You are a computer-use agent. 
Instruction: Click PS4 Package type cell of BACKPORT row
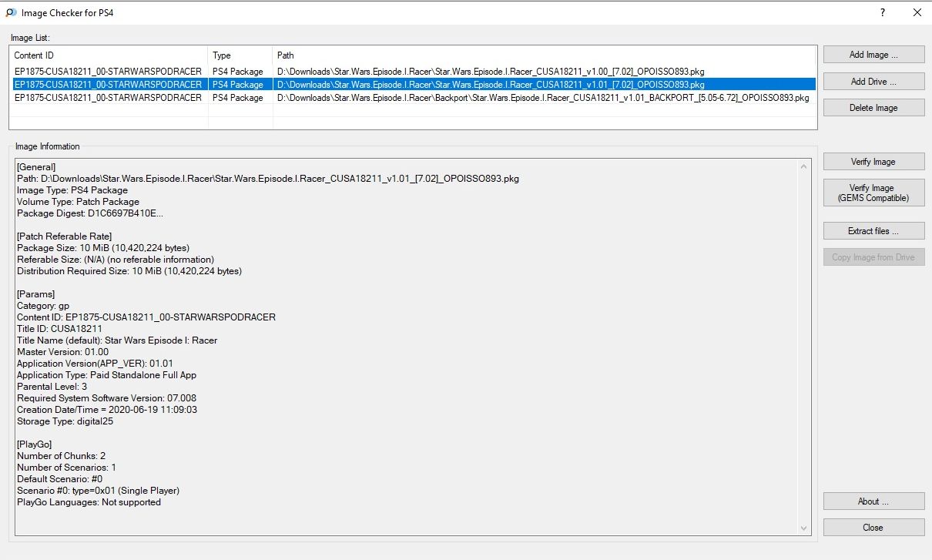click(238, 98)
